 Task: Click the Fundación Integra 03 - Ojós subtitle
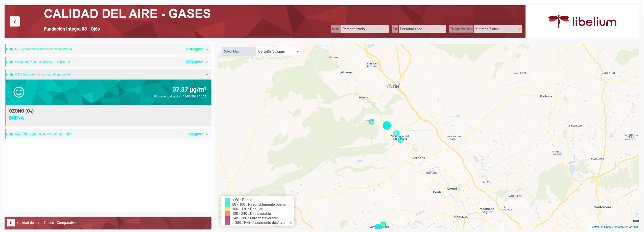pos(72,29)
